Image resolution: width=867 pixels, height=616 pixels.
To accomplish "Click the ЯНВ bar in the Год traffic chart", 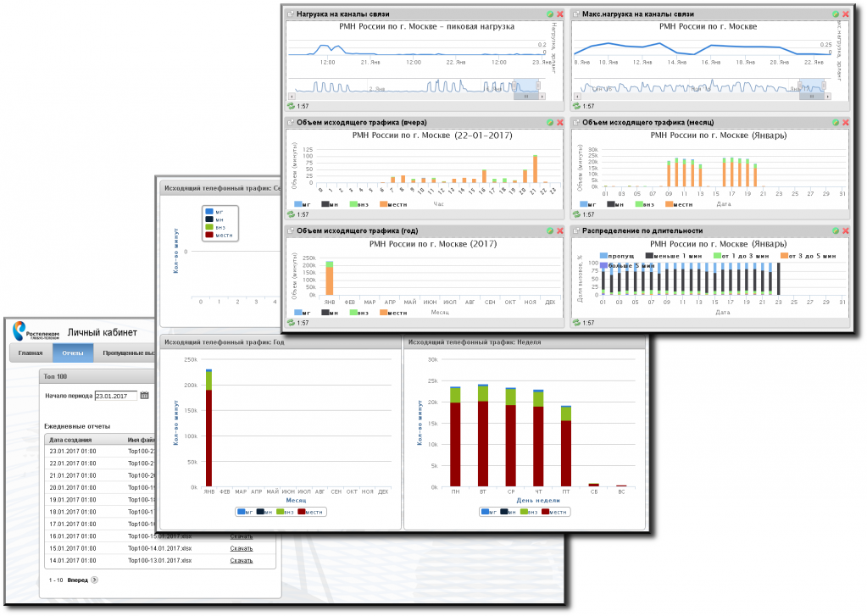I will tap(209, 428).
